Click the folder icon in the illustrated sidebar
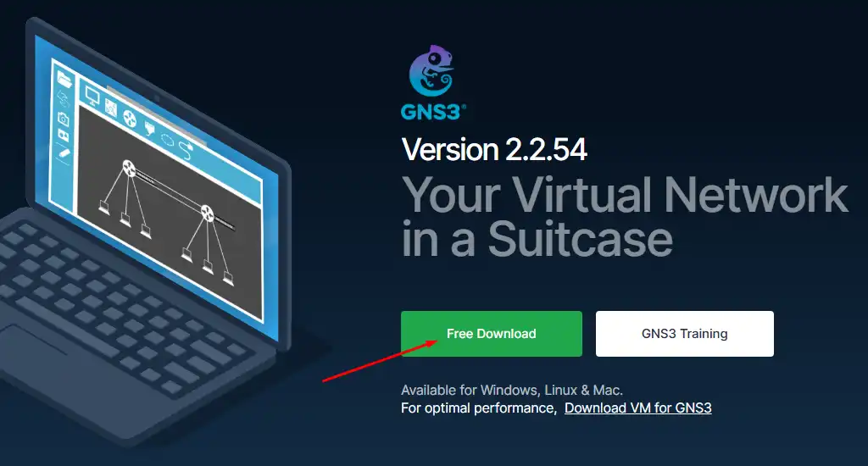Viewport: 868px width, 466px height. click(x=64, y=80)
